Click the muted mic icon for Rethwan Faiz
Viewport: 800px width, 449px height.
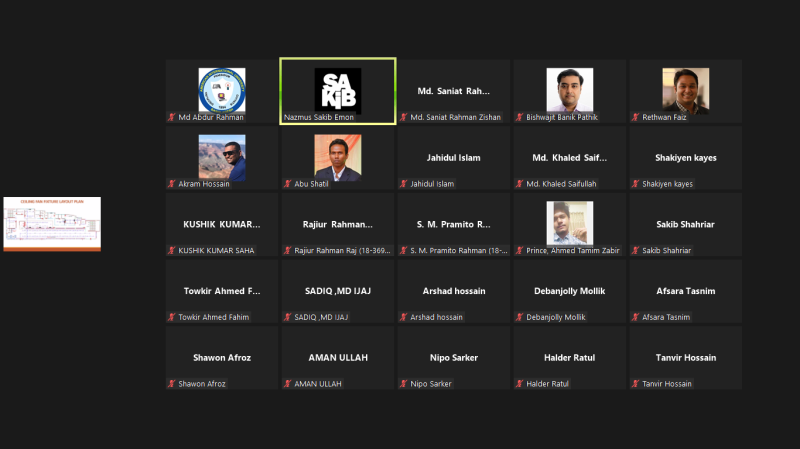636,117
